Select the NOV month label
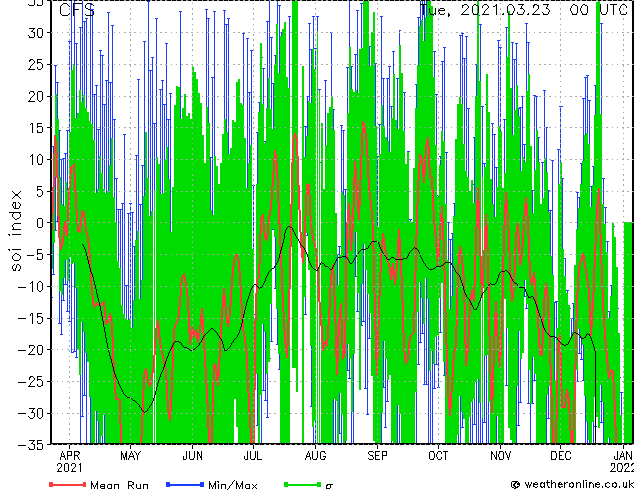 [501, 456]
